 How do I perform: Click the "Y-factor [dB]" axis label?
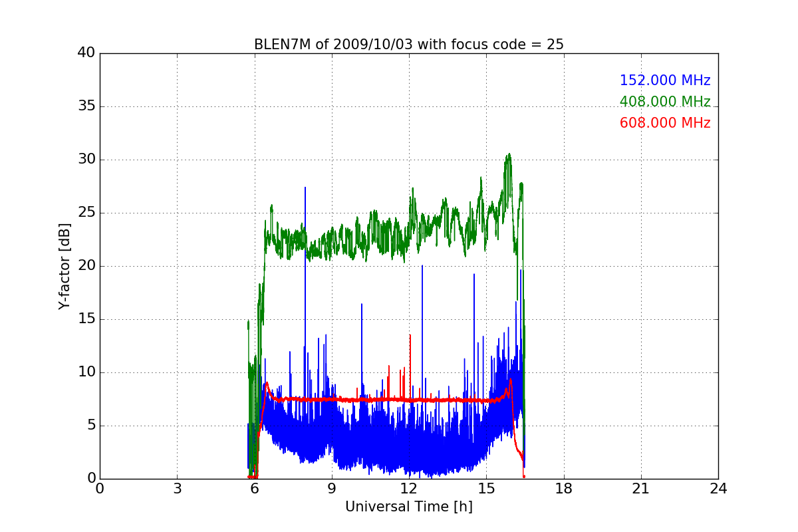65,266
